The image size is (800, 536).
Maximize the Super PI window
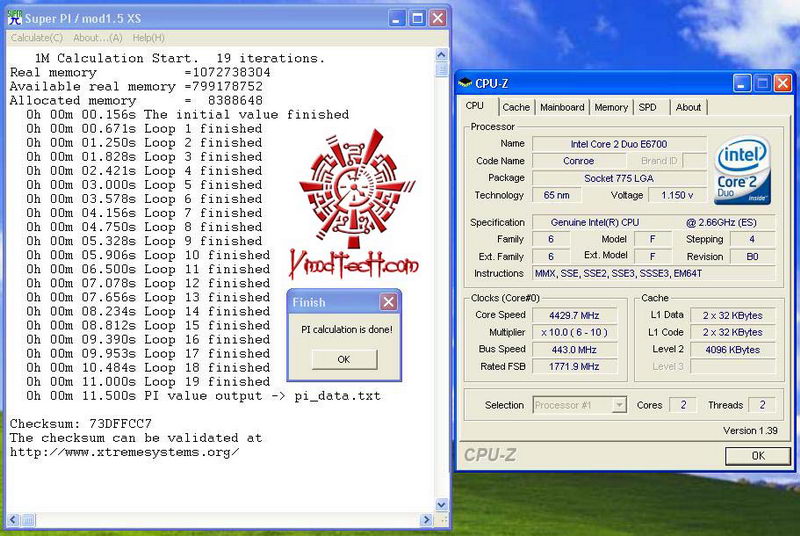(x=417, y=18)
